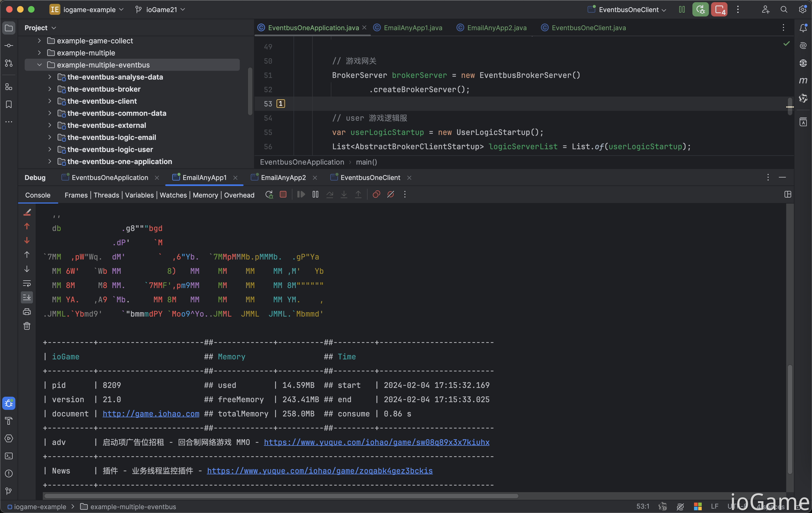This screenshot has height=513, width=812.
Task: Open the Maven tool window
Action: click(803, 80)
